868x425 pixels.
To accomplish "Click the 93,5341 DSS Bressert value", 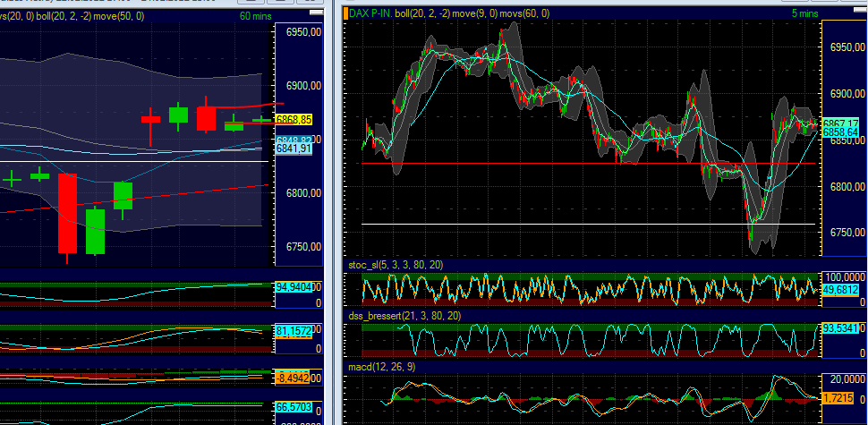I will (x=840, y=328).
